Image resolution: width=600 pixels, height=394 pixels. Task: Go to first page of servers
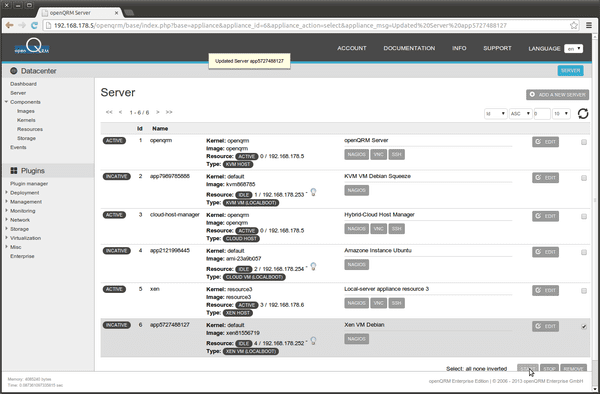click(109, 112)
